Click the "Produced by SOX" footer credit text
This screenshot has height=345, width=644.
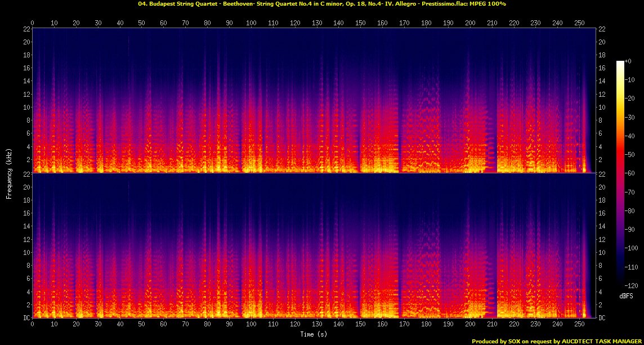556,341
